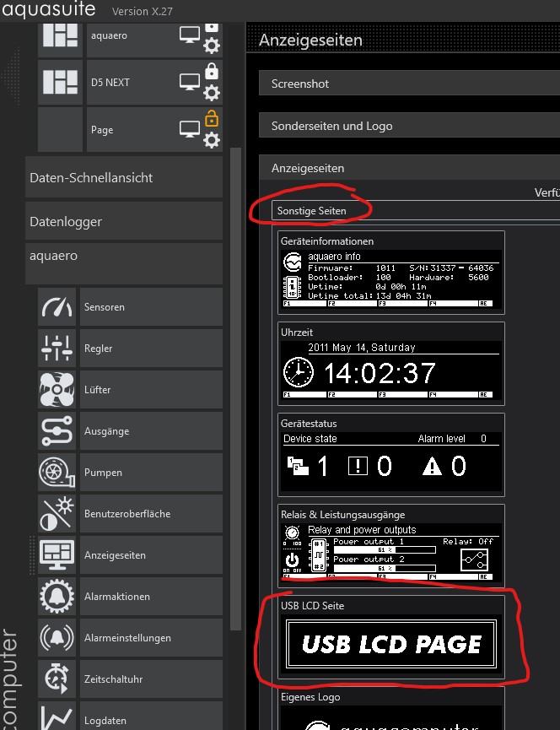This screenshot has width=560, height=730.
Task: Click the left sidebar vertical scrollbar
Action: (236, 389)
